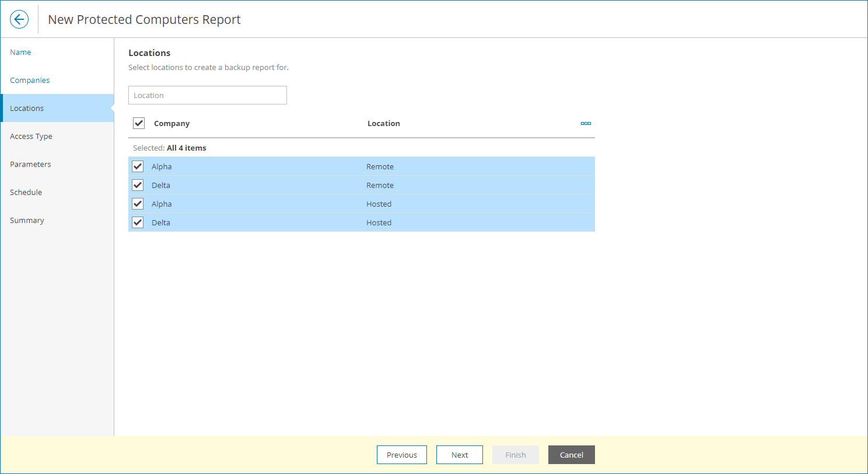Toggle the select-all checkbox in table header
Image resolution: width=868 pixels, height=474 pixels.
pyautogui.click(x=139, y=123)
